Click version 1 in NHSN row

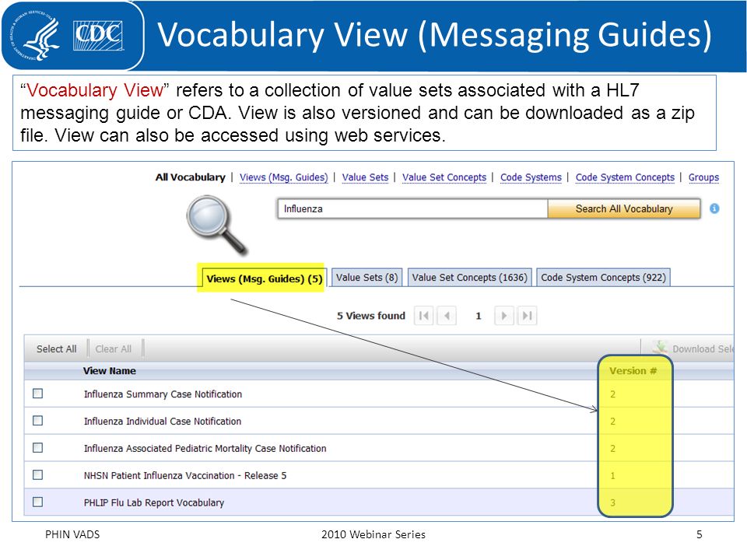612,476
